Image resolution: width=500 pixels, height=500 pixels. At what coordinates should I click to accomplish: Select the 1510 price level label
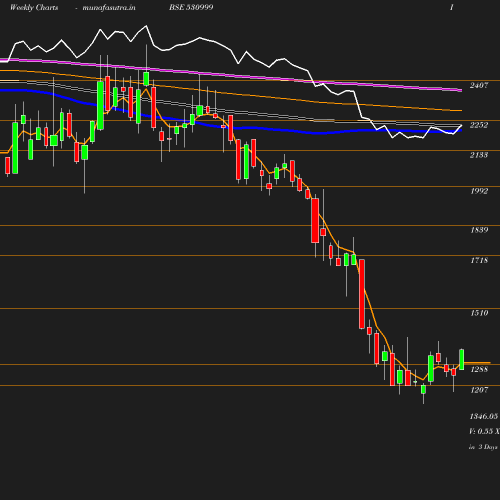(479, 313)
